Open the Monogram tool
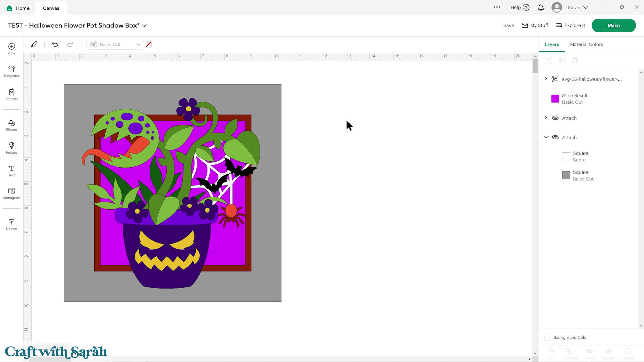Screen dimensions: 644x362 coord(11,193)
